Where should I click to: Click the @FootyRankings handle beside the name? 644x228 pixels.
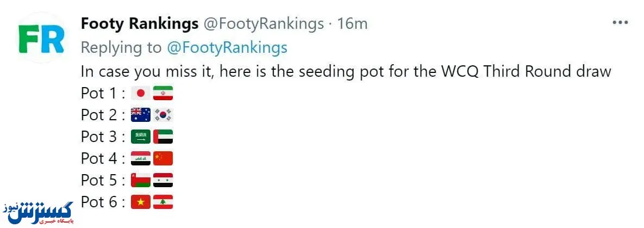pos(264,24)
